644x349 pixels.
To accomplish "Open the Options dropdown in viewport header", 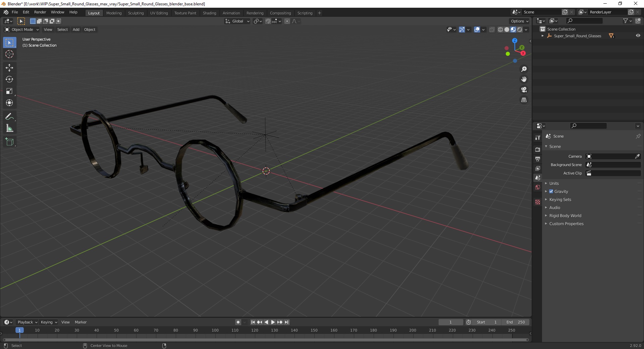I will (519, 21).
